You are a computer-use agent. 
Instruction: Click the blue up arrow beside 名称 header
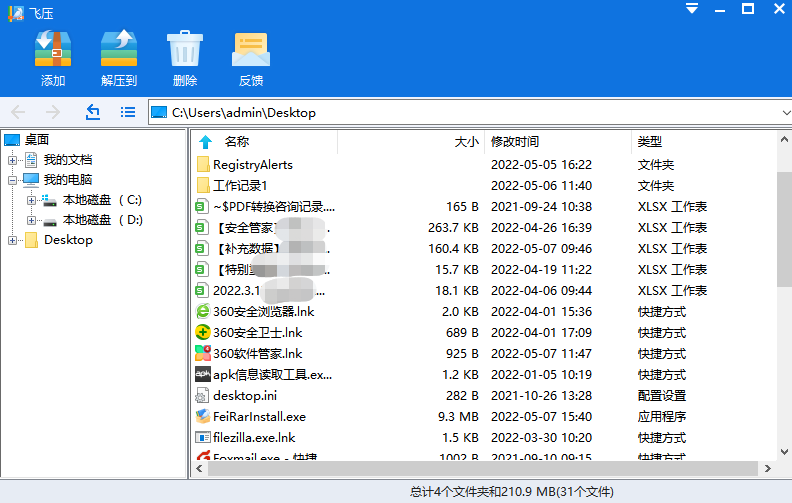pyautogui.click(x=205, y=142)
